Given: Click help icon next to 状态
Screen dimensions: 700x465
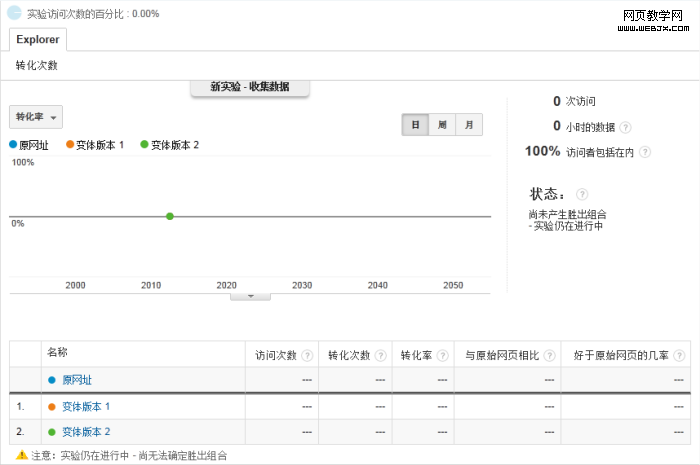Looking at the screenshot, I should pyautogui.click(x=582, y=194).
